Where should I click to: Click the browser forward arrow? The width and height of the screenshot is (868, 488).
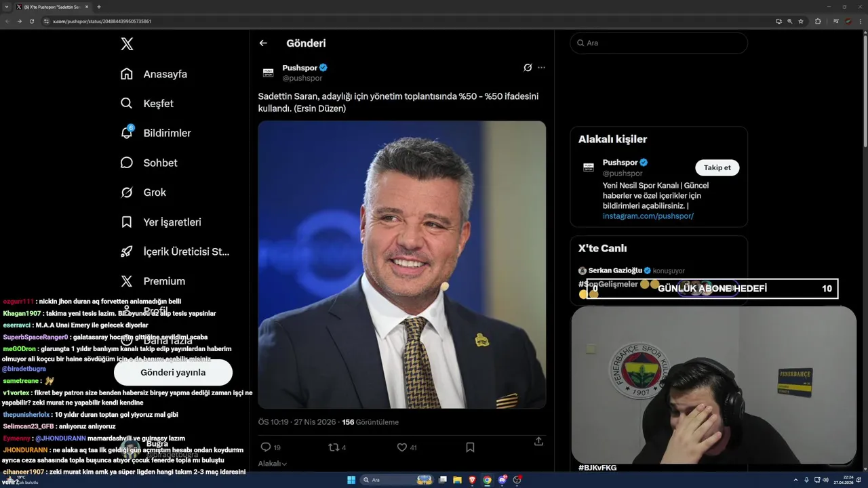19,21
